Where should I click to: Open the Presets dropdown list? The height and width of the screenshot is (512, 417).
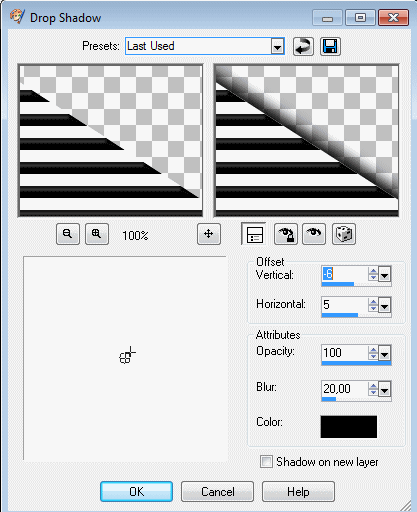coord(277,46)
